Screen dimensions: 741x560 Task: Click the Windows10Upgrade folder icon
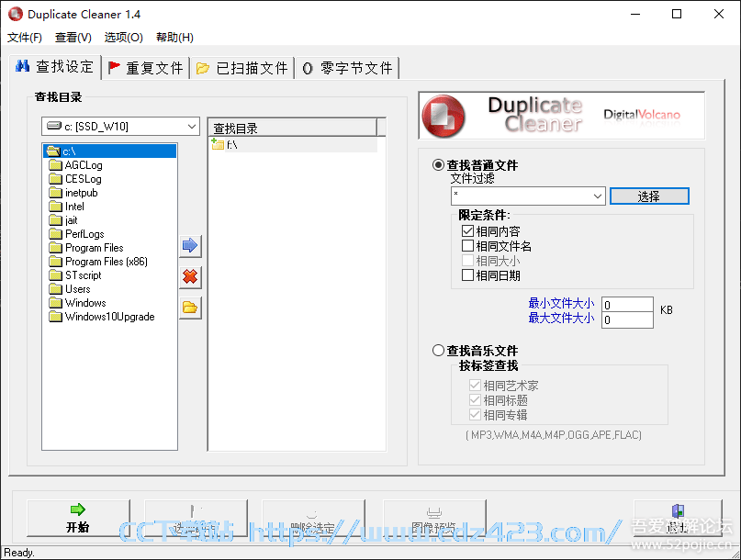[55, 316]
